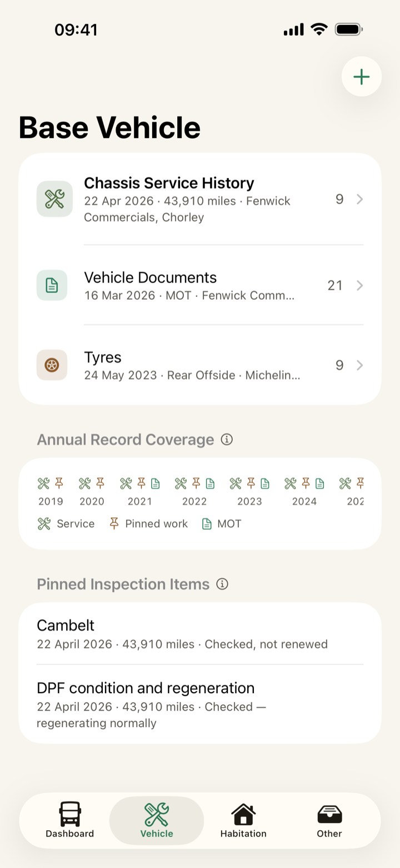
Task: Open the Cambelt inspection item
Action: [x=200, y=634]
